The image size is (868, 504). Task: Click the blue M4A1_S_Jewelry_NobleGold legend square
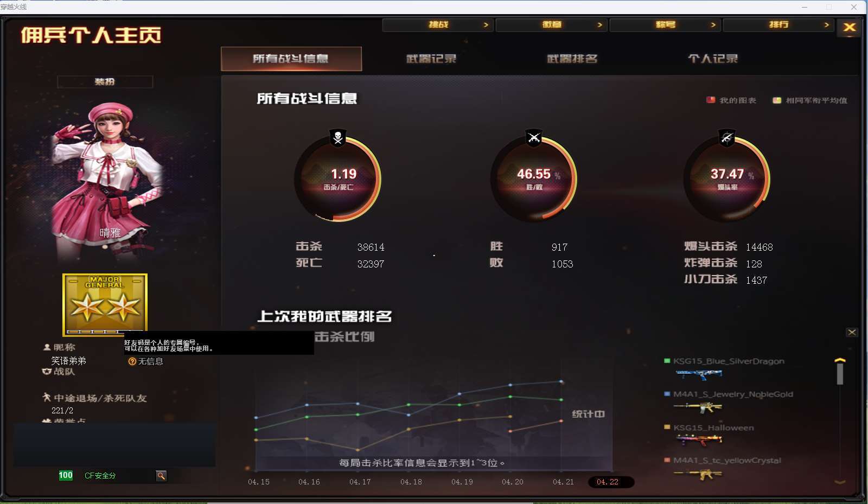tap(667, 394)
